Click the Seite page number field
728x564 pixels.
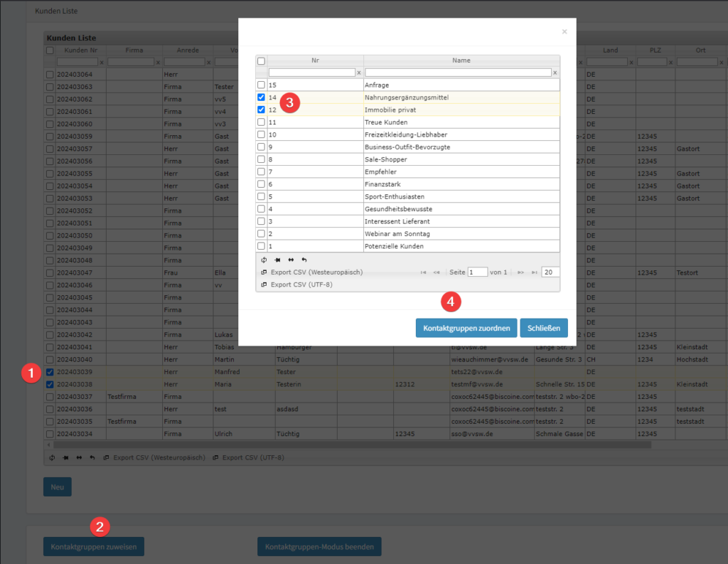(477, 272)
